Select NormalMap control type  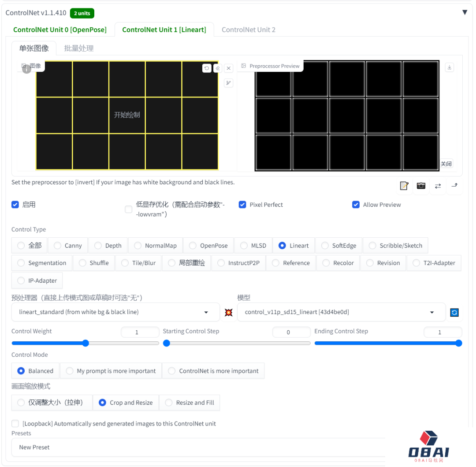point(156,245)
